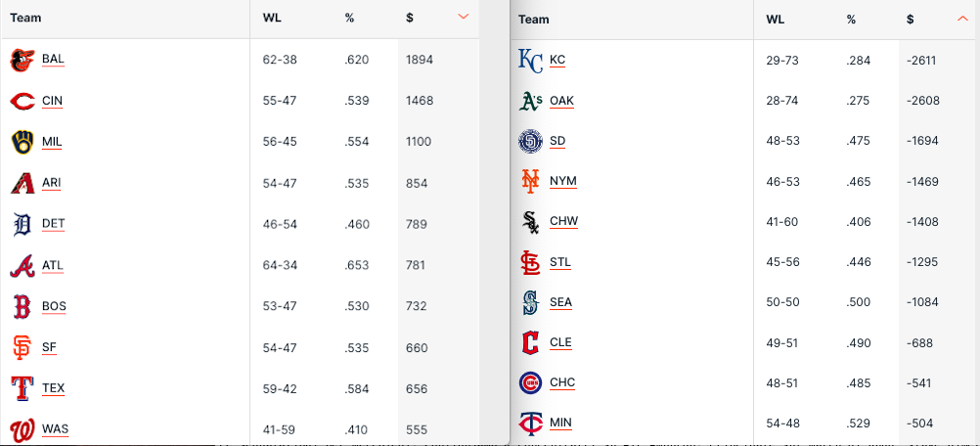Click the Milwaukee Brewers logo icon
Image resolution: width=980 pixels, height=446 pixels.
pos(22,143)
